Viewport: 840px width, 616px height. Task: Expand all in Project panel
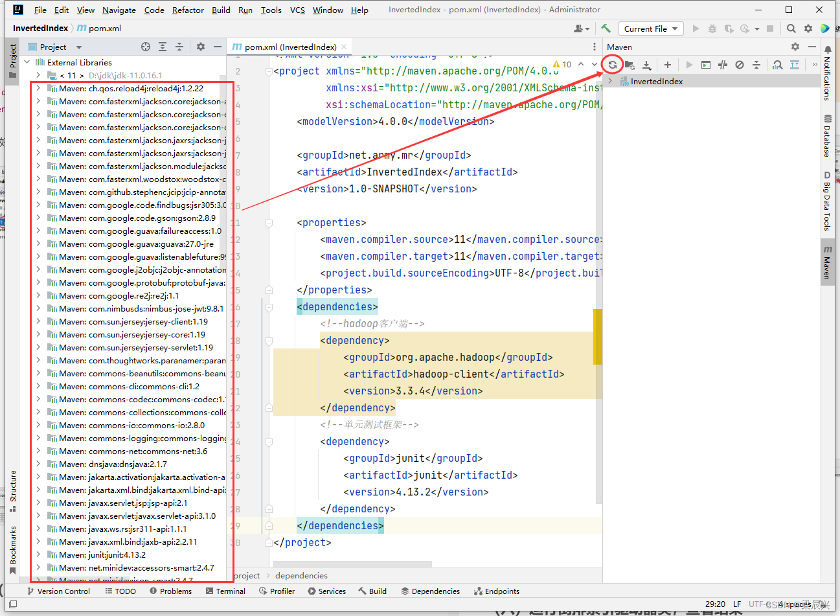163,47
